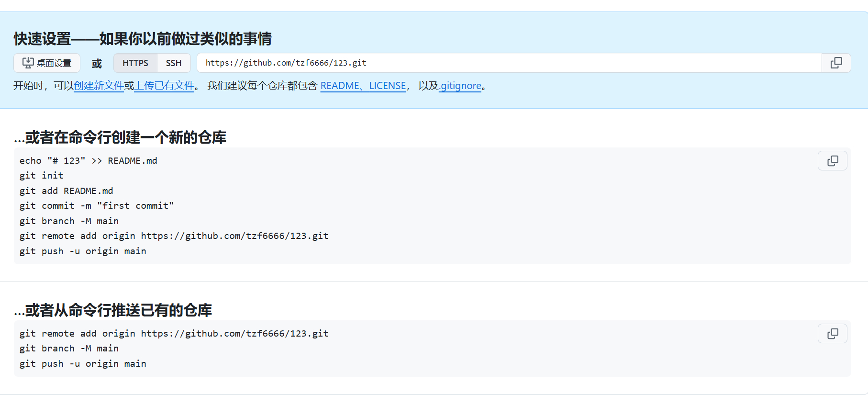This screenshot has width=868, height=395.
Task: Select the HTTPS protocol option
Action: tap(135, 63)
